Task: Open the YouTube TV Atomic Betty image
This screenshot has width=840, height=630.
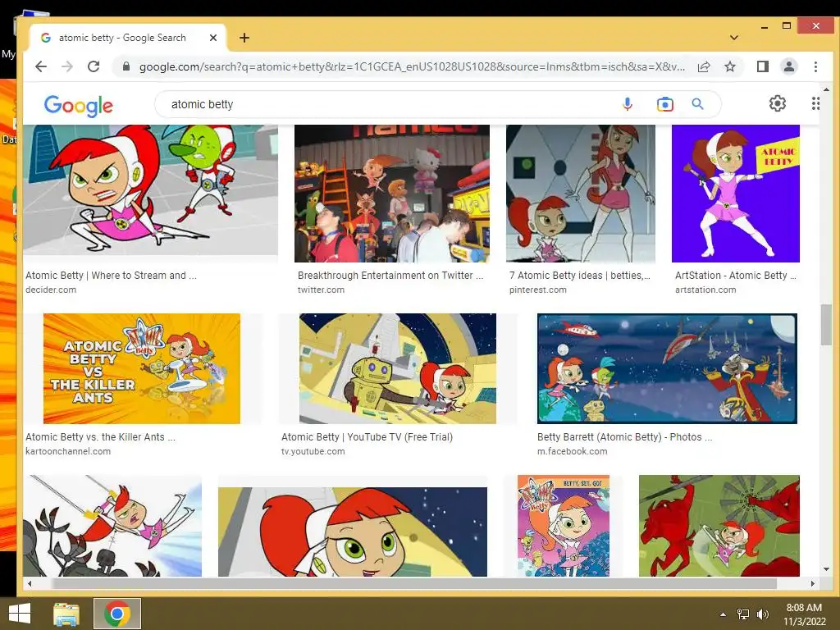Action: pos(398,368)
